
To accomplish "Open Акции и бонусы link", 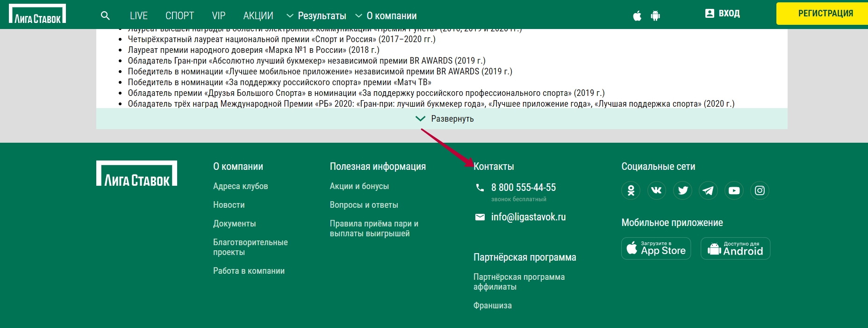I will pos(359,186).
